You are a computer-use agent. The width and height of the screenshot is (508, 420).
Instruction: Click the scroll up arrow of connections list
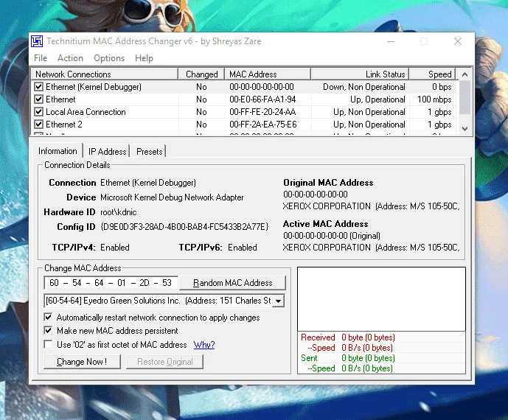tap(464, 74)
